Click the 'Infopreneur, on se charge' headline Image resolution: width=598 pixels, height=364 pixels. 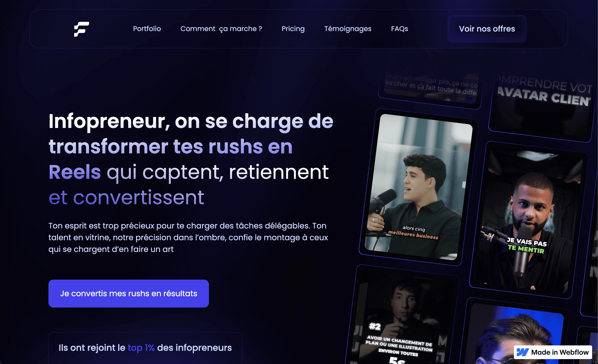191,159
